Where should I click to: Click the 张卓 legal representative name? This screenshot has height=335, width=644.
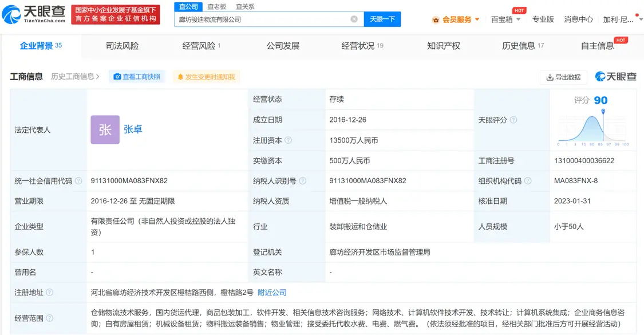coord(133,130)
